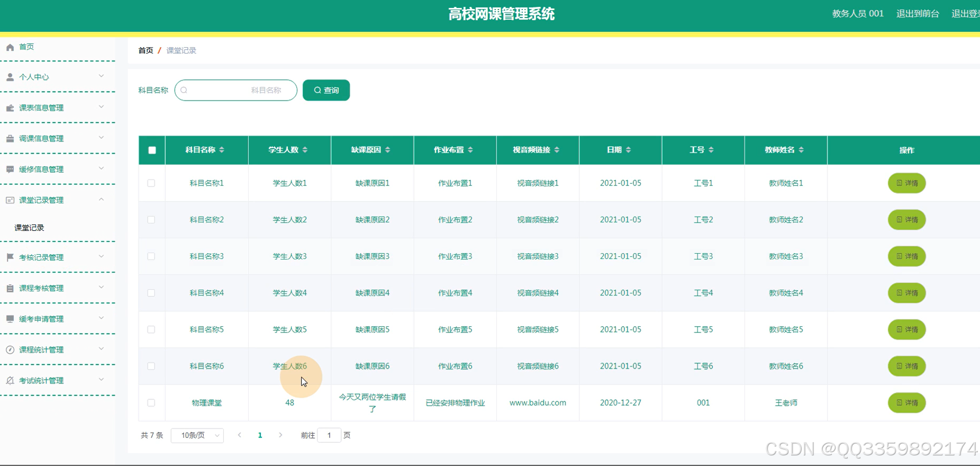Expand 个人中心 menu chevron
The image size is (980, 466).
coord(101,76)
